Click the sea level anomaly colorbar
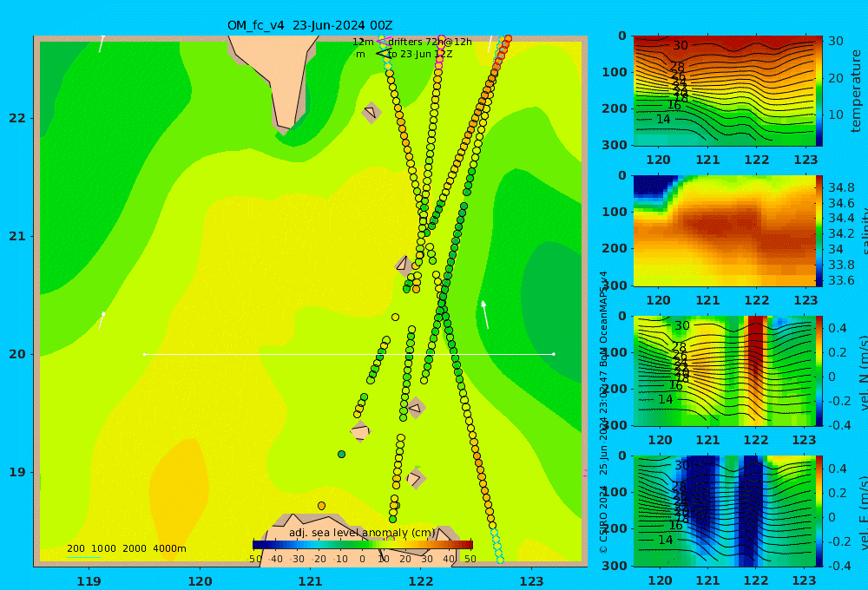This screenshot has height=590, width=868. pyautogui.click(x=363, y=545)
